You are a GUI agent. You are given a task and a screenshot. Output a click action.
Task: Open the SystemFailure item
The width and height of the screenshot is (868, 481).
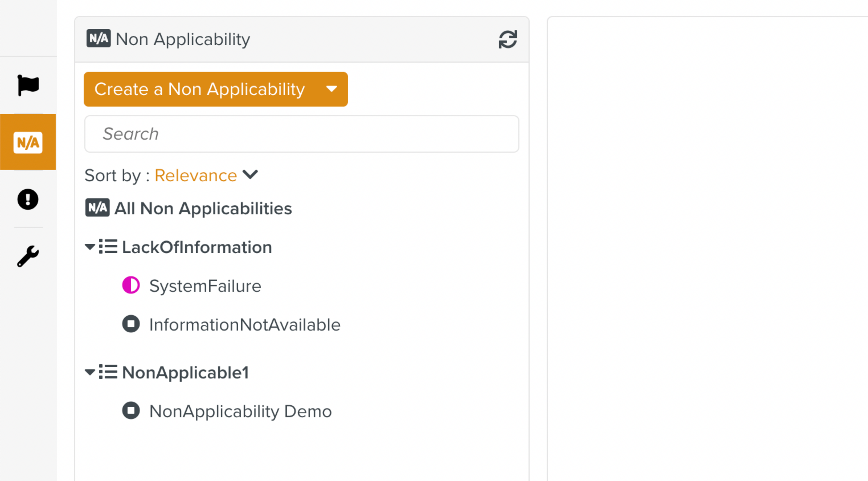tap(205, 286)
